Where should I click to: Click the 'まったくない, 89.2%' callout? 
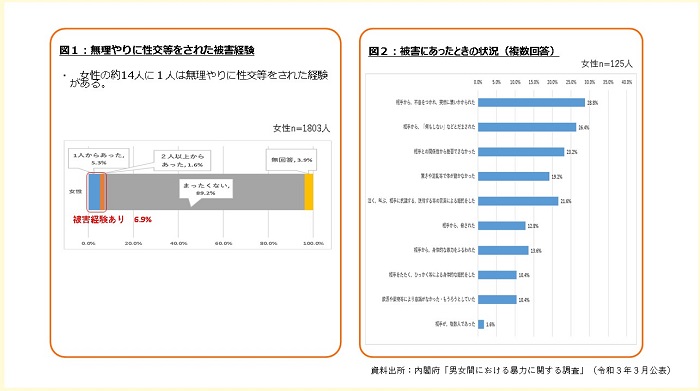tap(206, 189)
